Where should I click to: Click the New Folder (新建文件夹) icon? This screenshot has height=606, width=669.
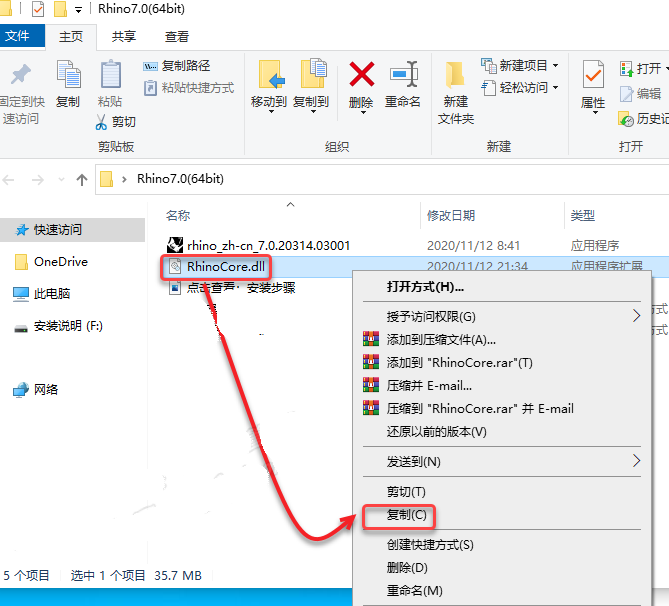(x=455, y=75)
